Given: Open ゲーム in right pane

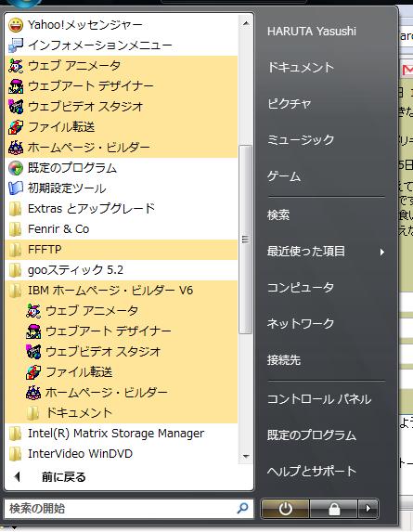Looking at the screenshot, I should pyautogui.click(x=284, y=176).
